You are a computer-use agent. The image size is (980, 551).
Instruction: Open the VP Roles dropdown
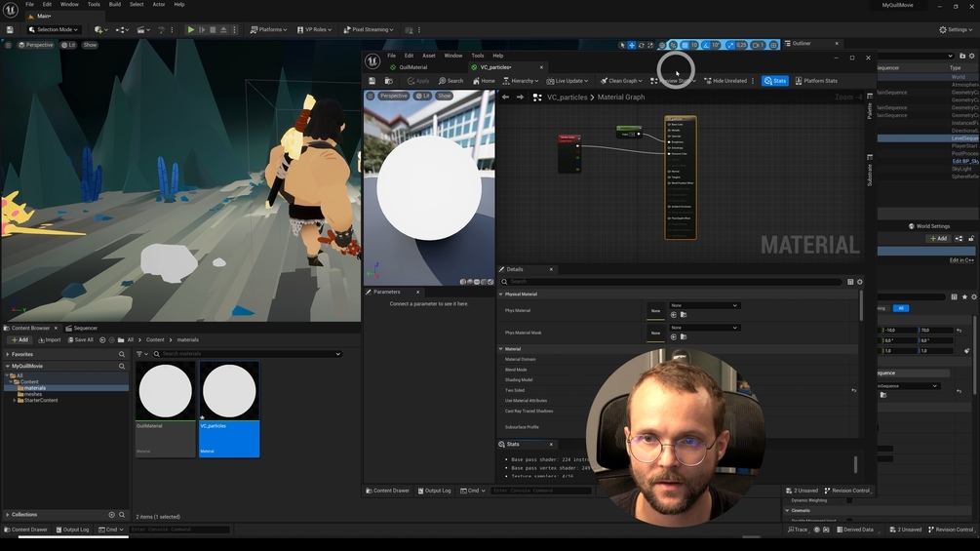click(x=314, y=29)
